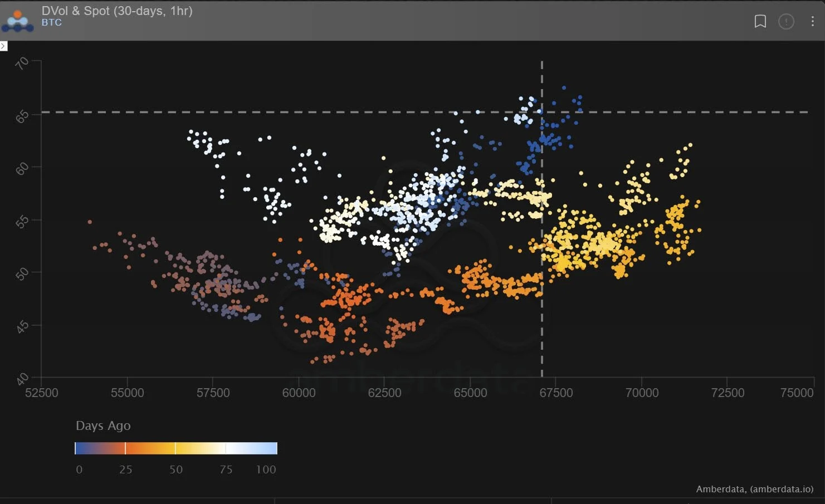Select the 65 y-axis tick label
The width and height of the screenshot is (825, 504).
pyautogui.click(x=22, y=116)
